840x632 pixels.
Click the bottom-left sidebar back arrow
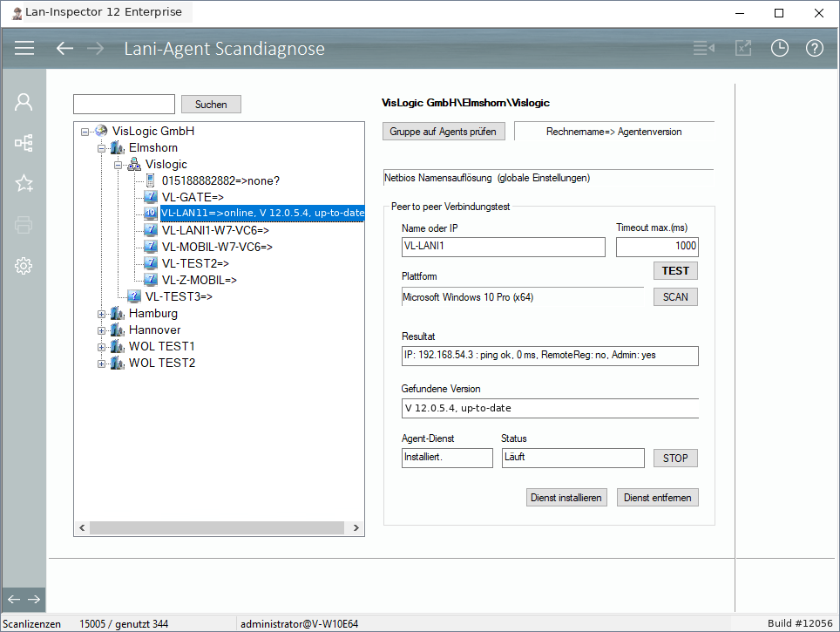14,599
